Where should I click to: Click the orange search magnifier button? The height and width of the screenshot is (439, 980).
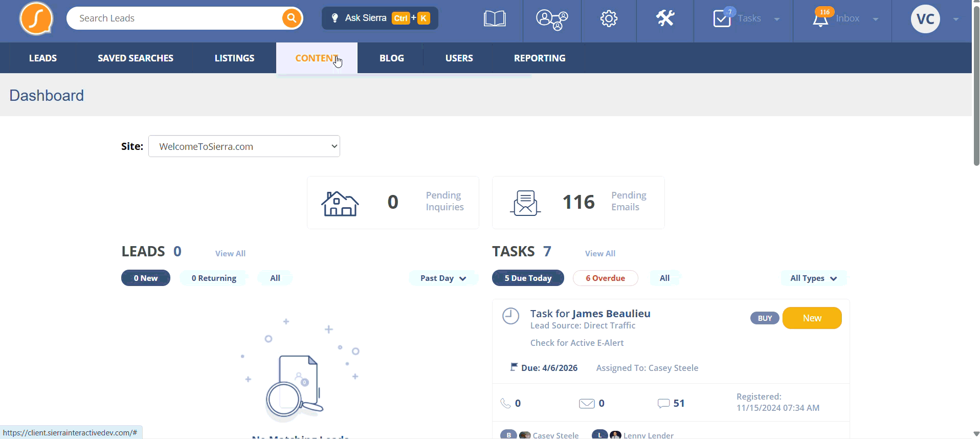(x=292, y=18)
